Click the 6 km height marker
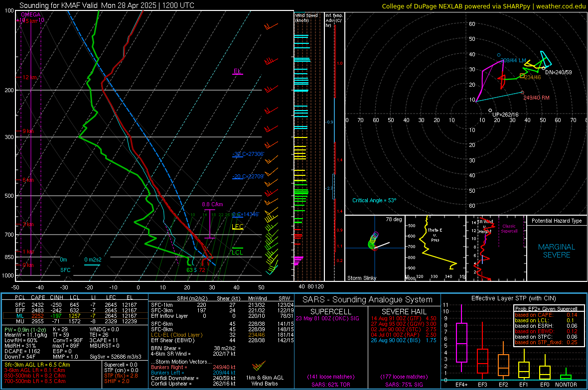 [x=28, y=180]
